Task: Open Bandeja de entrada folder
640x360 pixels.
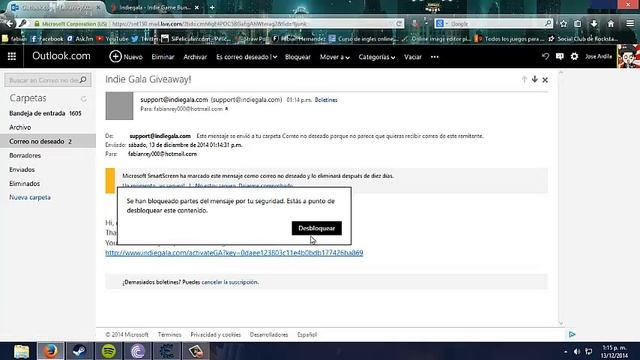Action: pyautogui.click(x=48, y=113)
